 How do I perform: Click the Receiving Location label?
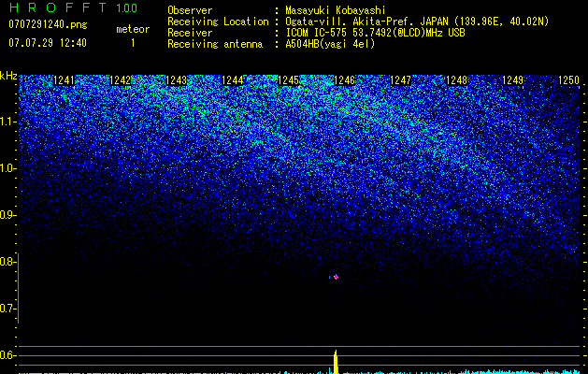coord(218,22)
